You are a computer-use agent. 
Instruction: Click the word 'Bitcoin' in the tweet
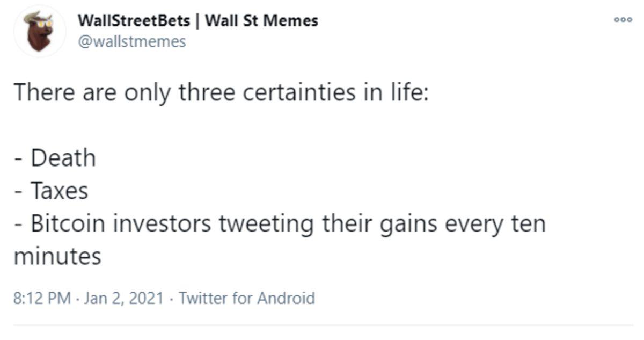[67, 223]
